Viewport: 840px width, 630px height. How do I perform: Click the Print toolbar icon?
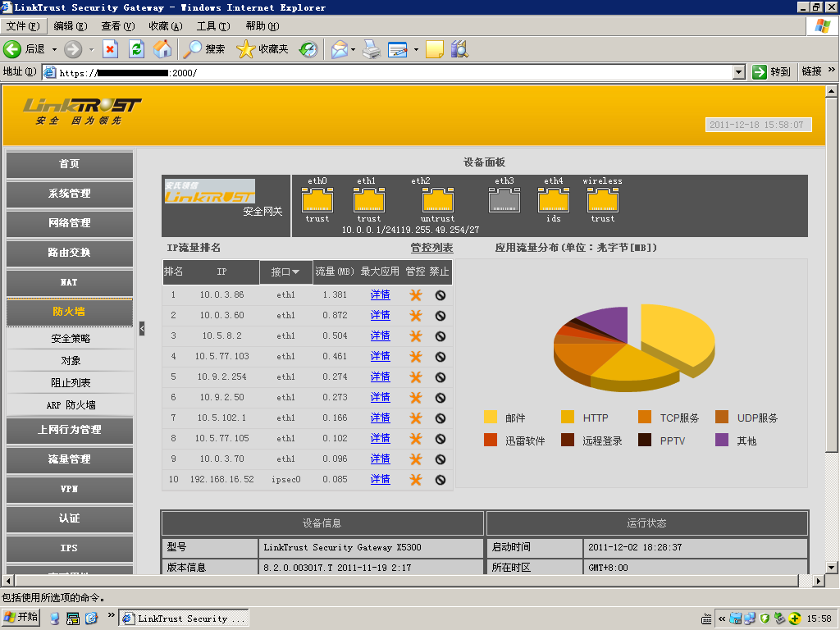[x=372, y=49]
